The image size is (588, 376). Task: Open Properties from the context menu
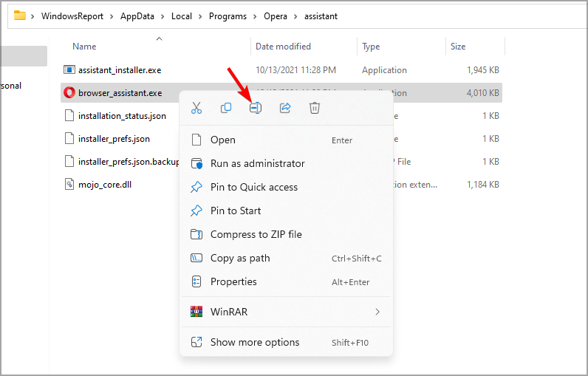point(286,281)
